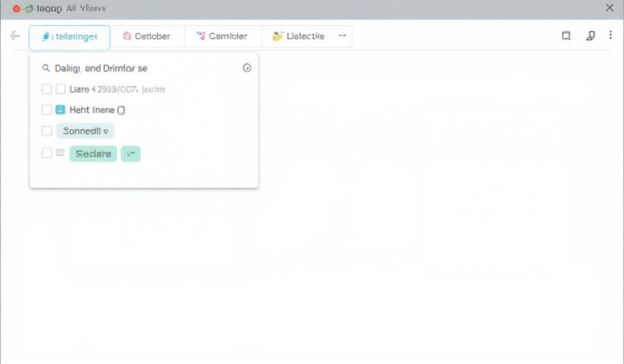Tick the second checkbox in Liare row
624x364 pixels.
(60, 89)
